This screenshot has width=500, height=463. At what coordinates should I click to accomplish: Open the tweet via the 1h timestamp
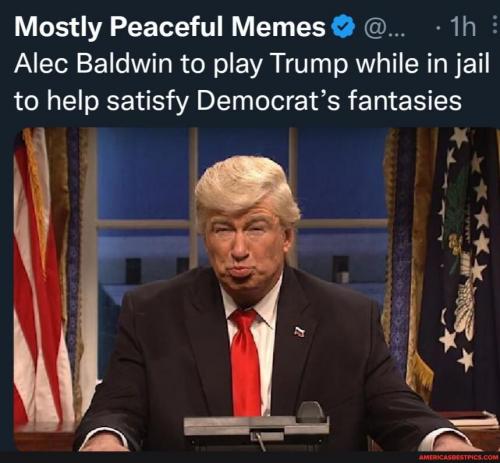463,27
